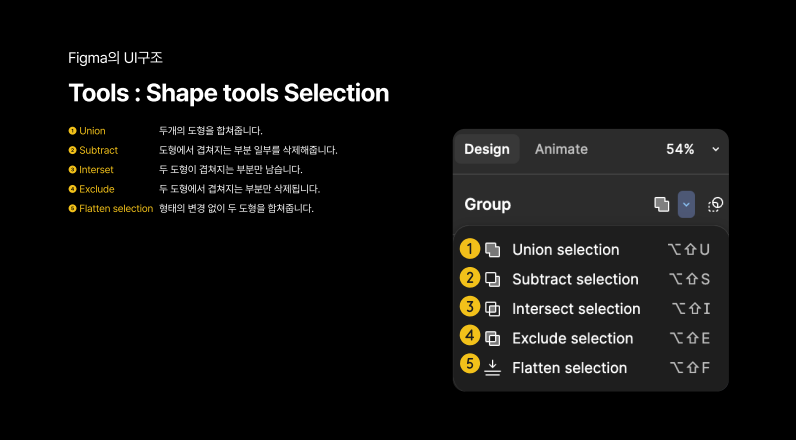Click the ⌥⇧S shortcut text

tap(689, 279)
